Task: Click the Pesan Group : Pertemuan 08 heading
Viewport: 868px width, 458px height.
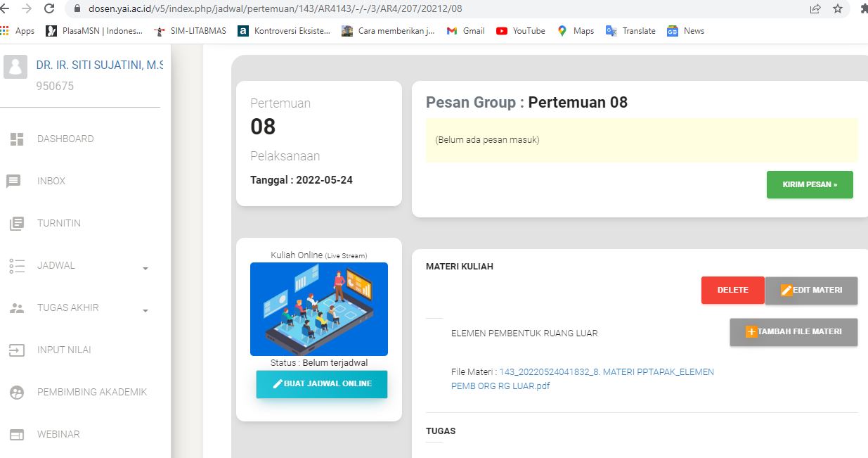Action: click(x=526, y=102)
